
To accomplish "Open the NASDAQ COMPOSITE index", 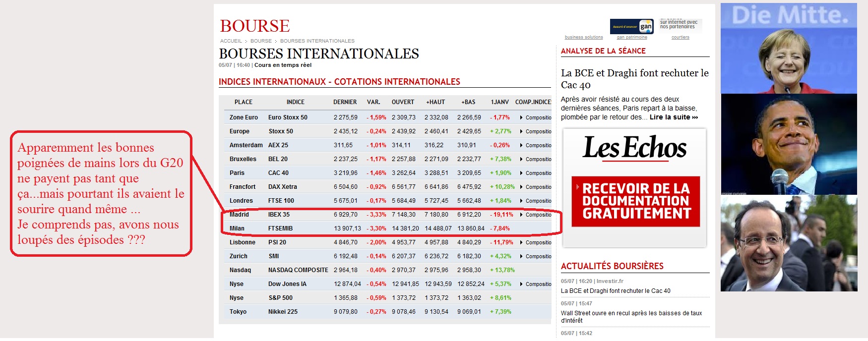I will pyautogui.click(x=298, y=270).
